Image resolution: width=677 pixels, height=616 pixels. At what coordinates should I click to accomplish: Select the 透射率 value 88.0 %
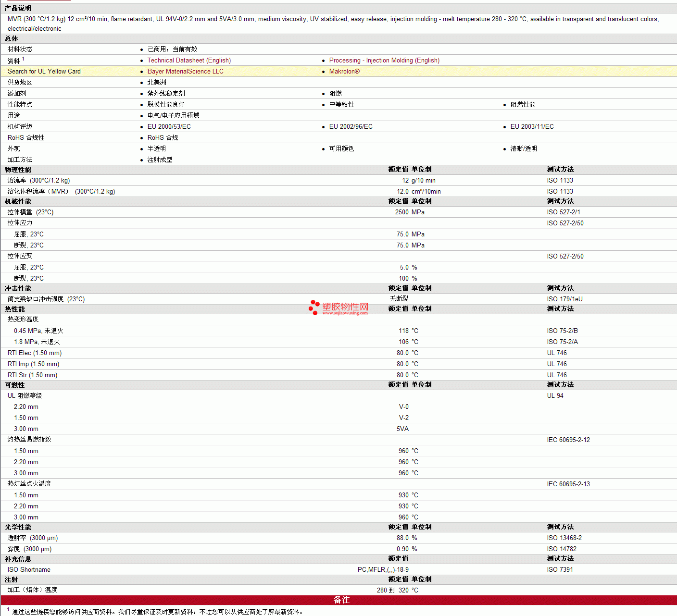tap(407, 538)
